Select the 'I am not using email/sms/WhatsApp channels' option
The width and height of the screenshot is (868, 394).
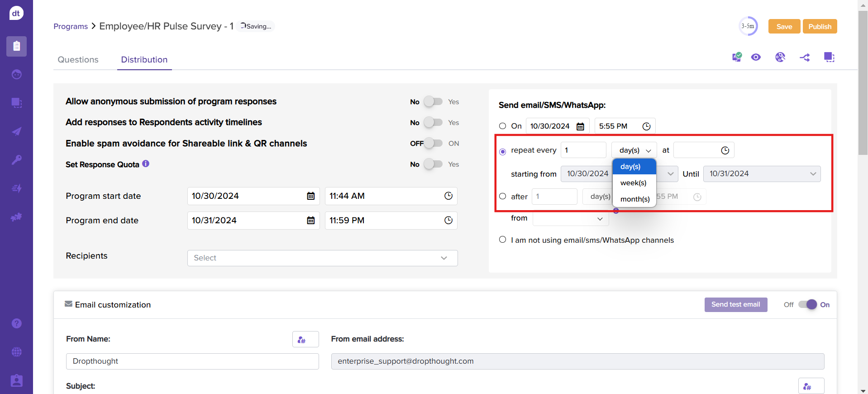pos(502,240)
